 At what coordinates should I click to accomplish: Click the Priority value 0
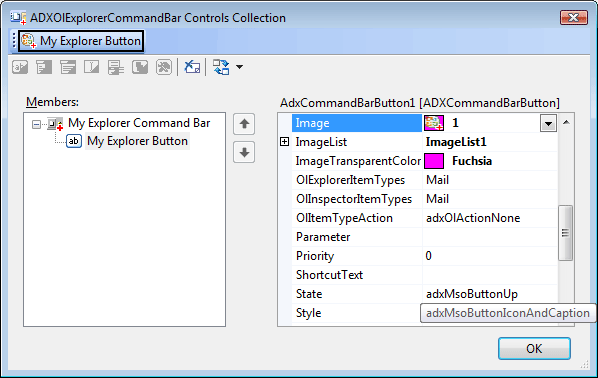click(429, 256)
